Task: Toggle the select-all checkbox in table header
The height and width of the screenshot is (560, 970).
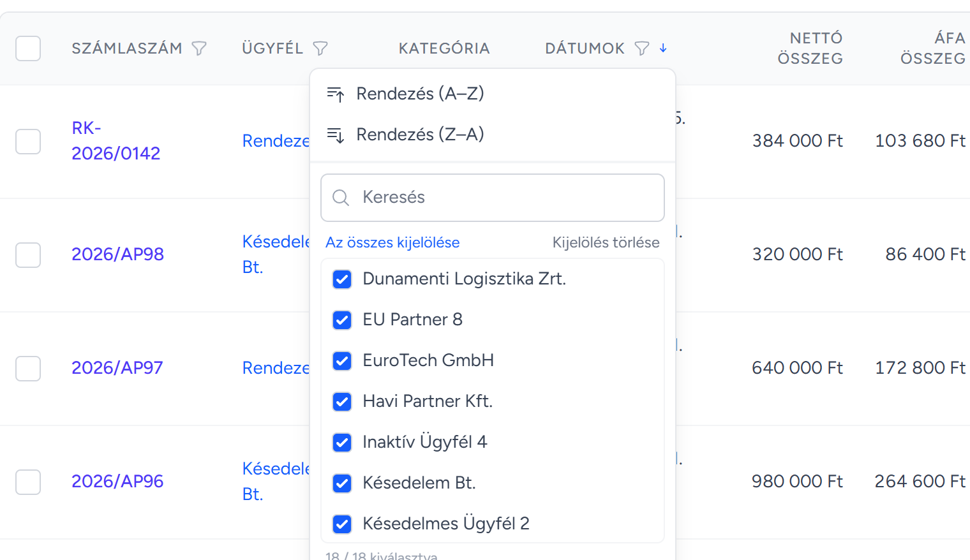Action: [28, 48]
